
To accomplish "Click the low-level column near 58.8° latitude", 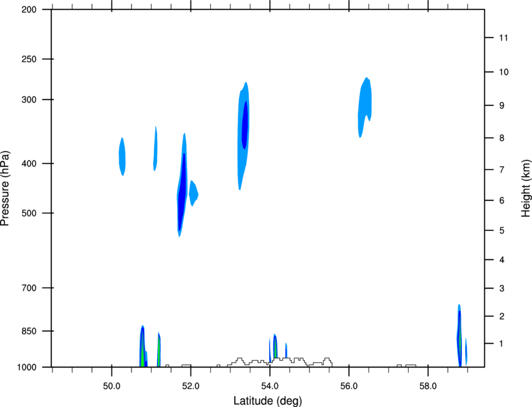I will pos(459,336).
